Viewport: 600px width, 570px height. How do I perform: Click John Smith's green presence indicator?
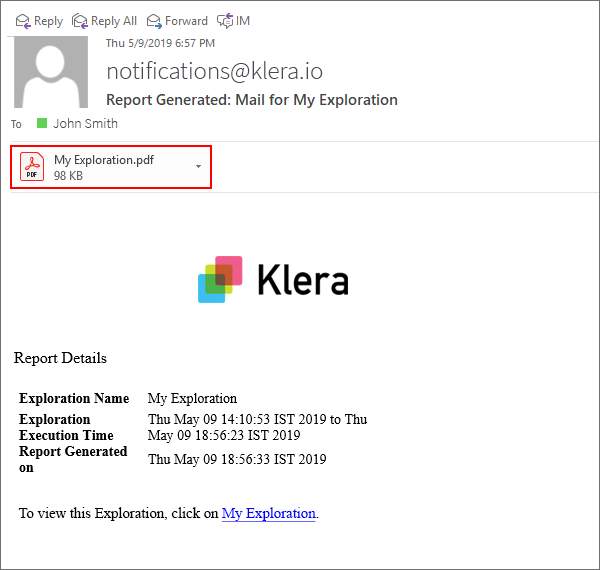42,123
